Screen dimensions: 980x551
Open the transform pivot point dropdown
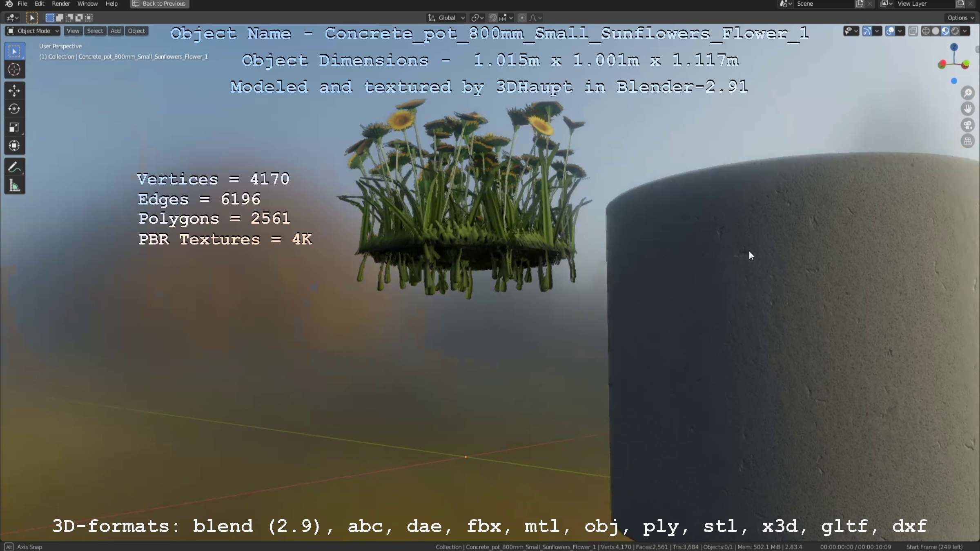(x=477, y=18)
